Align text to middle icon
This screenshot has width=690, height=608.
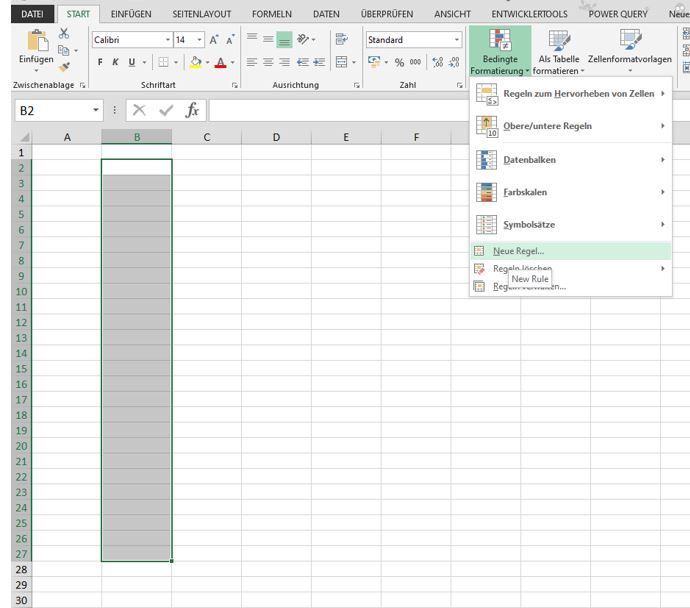click(x=268, y=39)
